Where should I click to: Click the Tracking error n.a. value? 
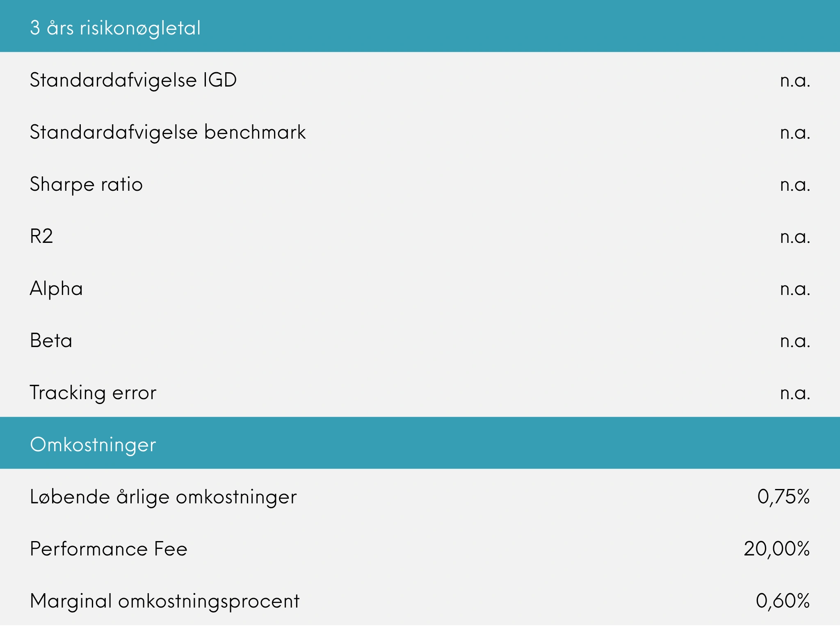coord(795,393)
